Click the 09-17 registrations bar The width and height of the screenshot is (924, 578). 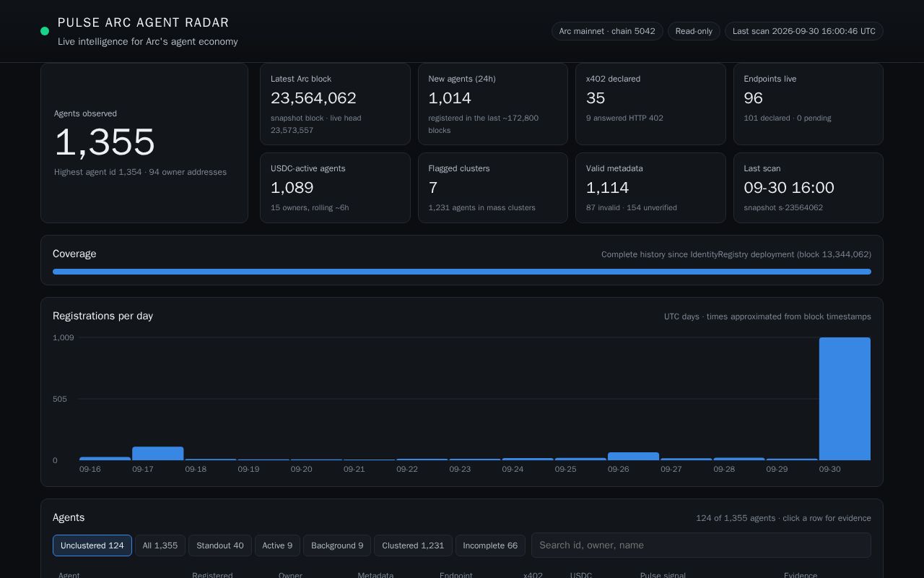pyautogui.click(x=157, y=454)
